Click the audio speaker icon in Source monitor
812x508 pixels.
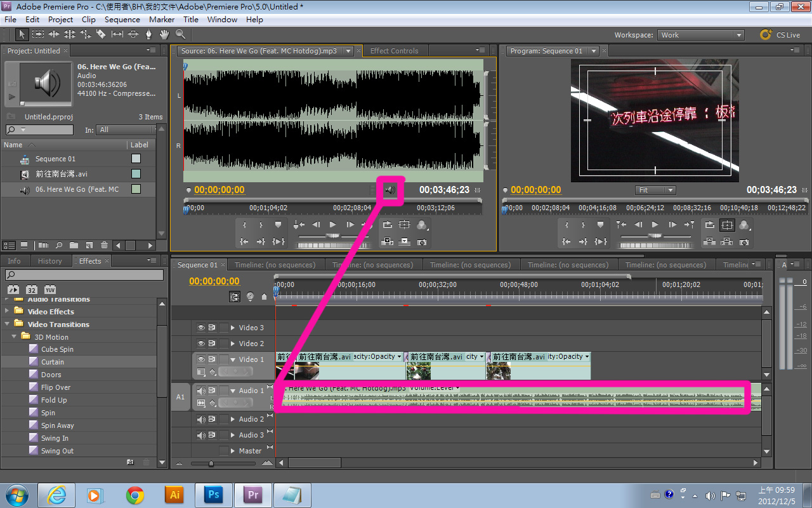coord(390,190)
